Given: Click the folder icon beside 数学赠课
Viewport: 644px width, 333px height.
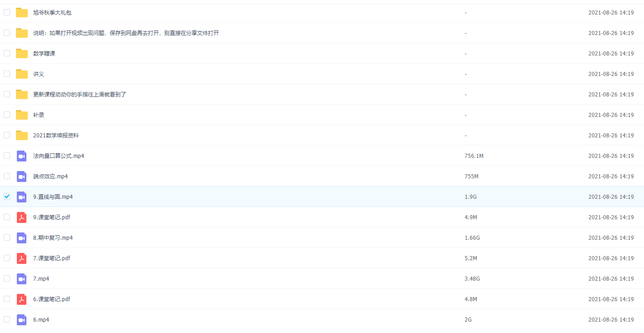Looking at the screenshot, I should (22, 54).
